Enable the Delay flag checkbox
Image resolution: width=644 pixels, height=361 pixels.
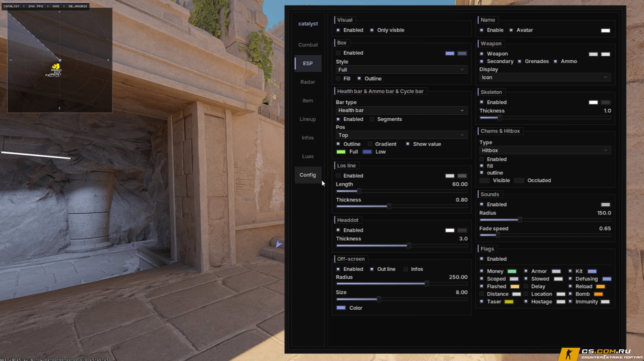click(526, 287)
